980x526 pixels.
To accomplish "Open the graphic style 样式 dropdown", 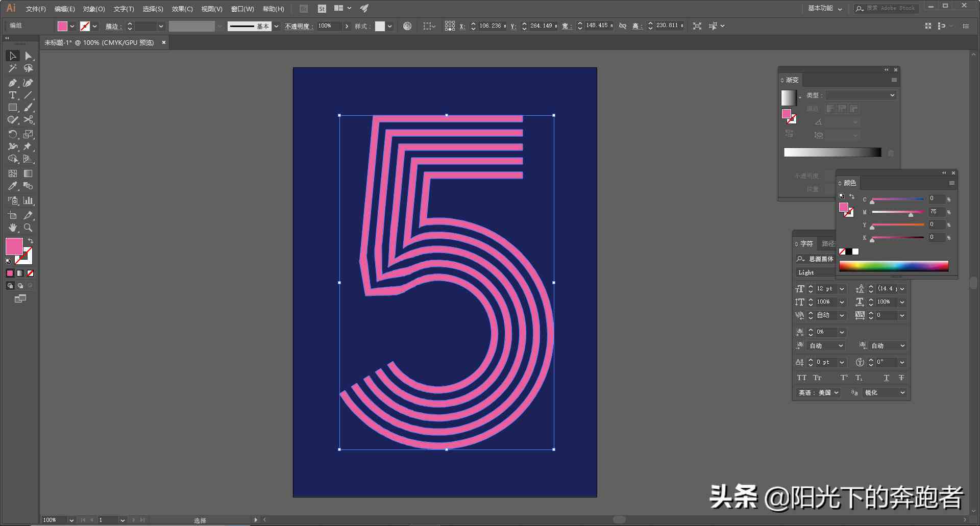I will click(x=390, y=26).
